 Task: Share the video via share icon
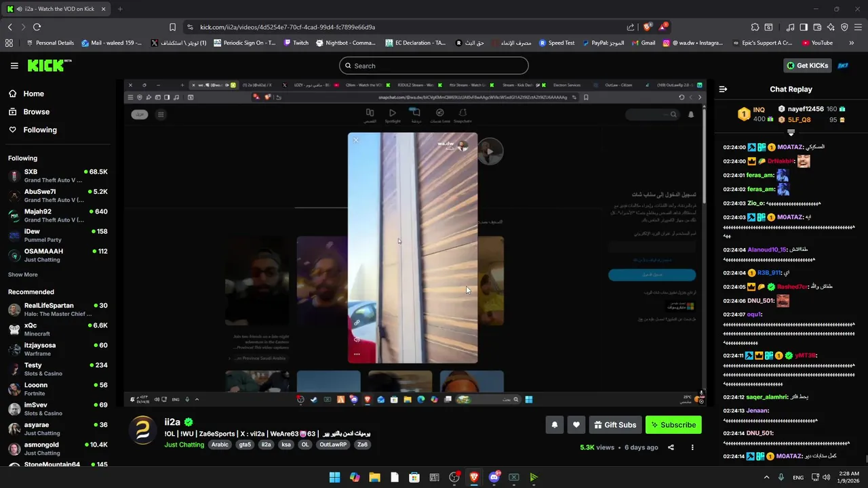point(671,447)
